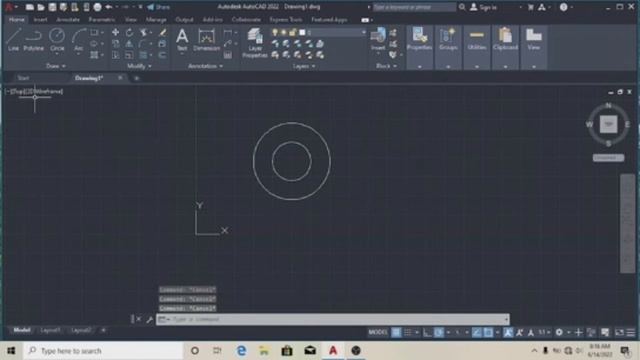Click the Table icon in Annotation panel
Viewport: 640px width, 360px height.
[228, 55]
